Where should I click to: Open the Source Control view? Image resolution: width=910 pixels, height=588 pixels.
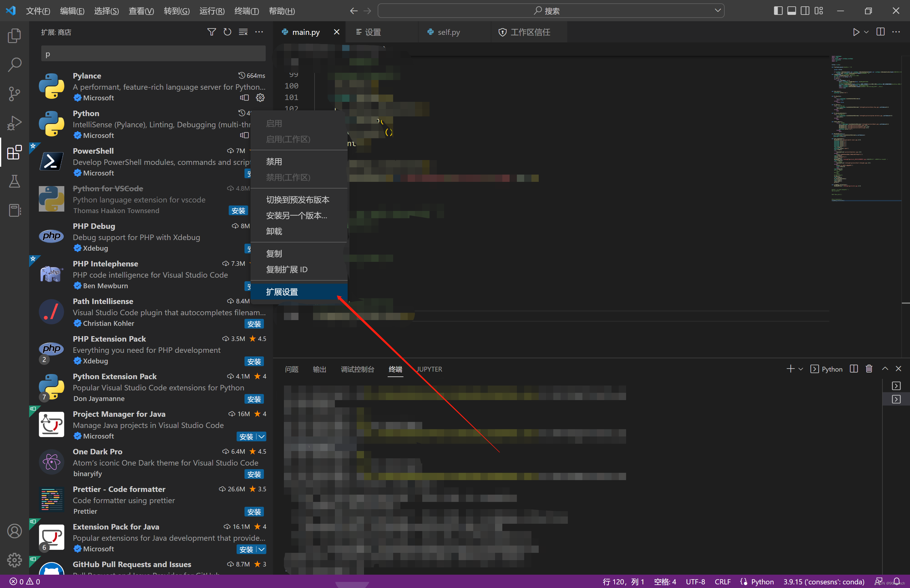(14, 94)
